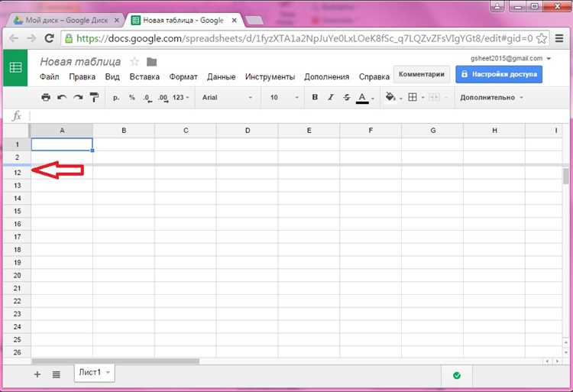Click the green checkmark status icon
The width and height of the screenshot is (573, 392).
[x=457, y=375]
